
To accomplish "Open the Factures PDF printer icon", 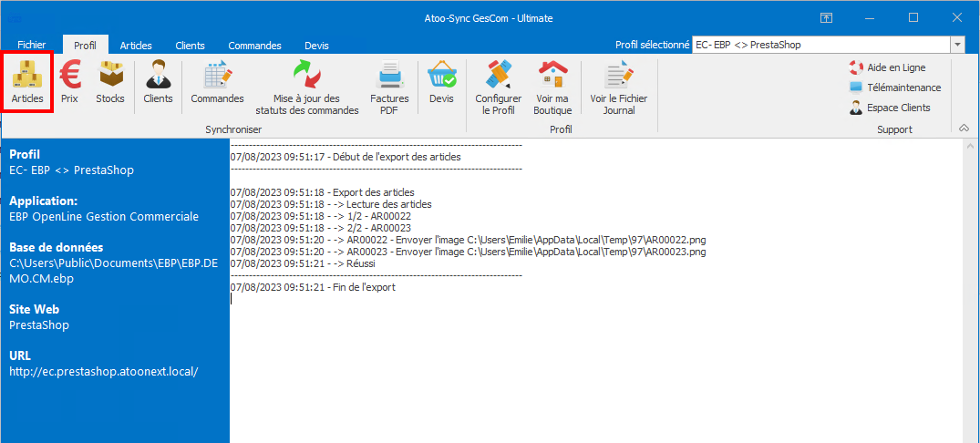I will pyautogui.click(x=389, y=87).
